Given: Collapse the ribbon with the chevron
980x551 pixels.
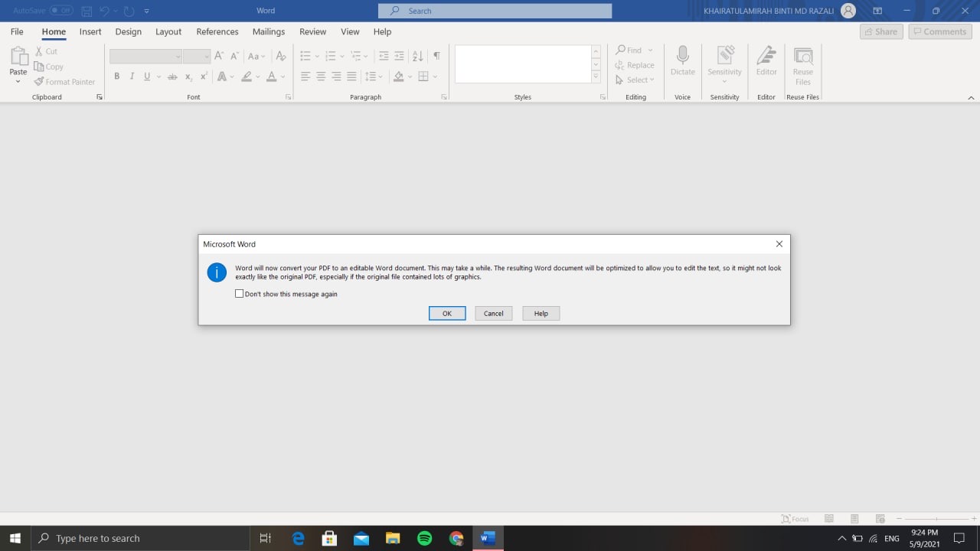Looking at the screenshot, I should coord(971,98).
